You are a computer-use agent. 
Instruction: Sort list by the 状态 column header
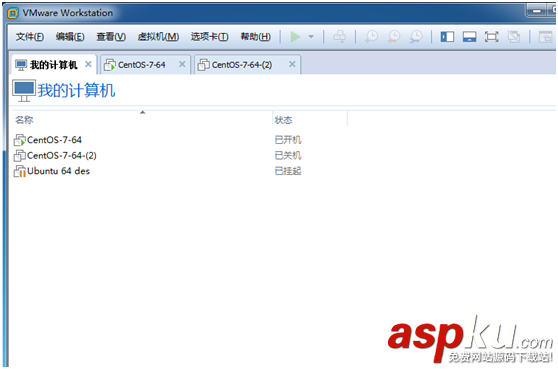point(310,120)
